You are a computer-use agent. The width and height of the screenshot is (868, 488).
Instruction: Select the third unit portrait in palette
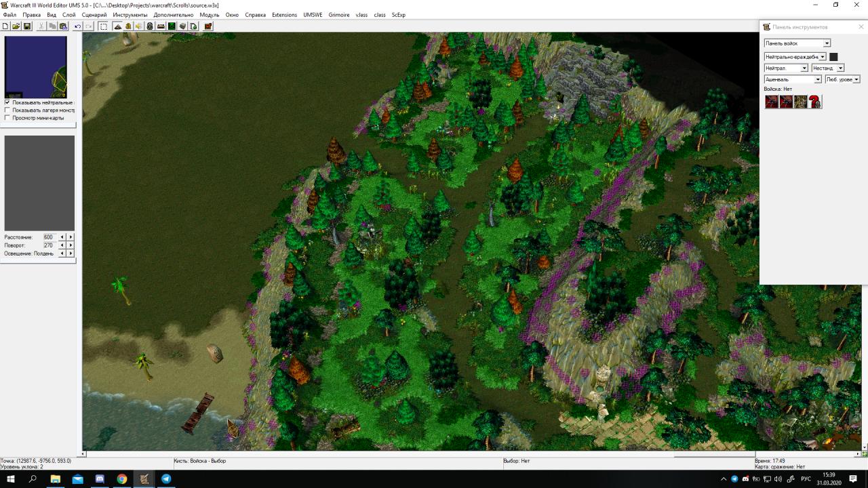coord(801,102)
